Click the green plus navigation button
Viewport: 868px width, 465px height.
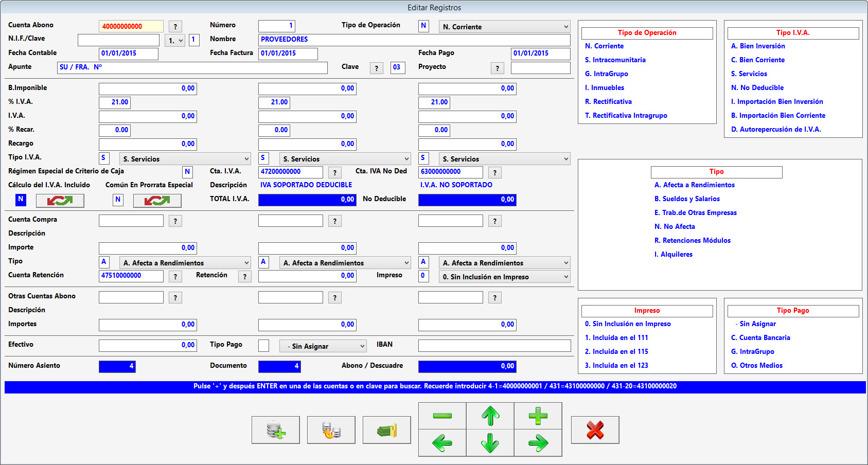538,416
